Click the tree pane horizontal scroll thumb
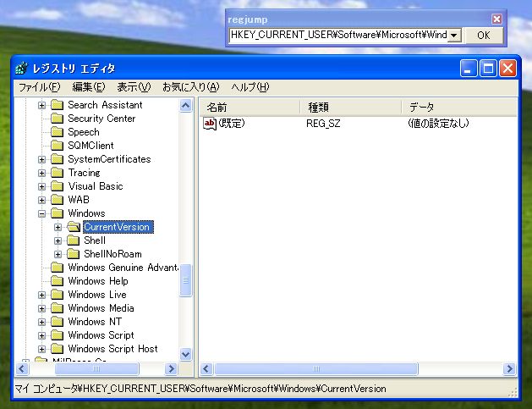 pos(96,369)
